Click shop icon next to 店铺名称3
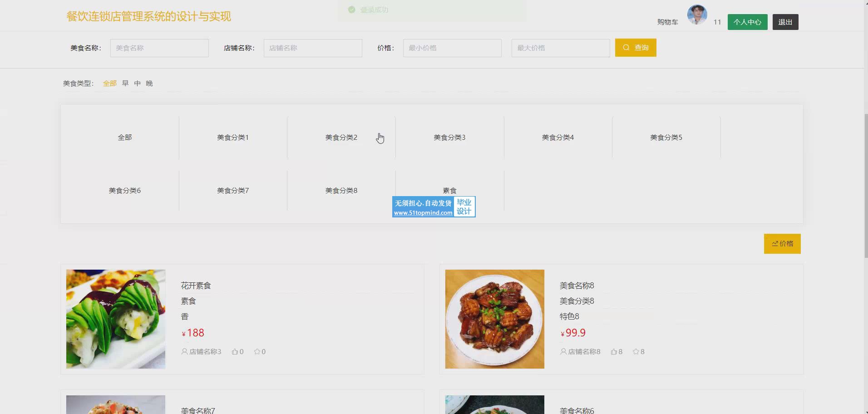The height and width of the screenshot is (414, 868). [x=184, y=352]
